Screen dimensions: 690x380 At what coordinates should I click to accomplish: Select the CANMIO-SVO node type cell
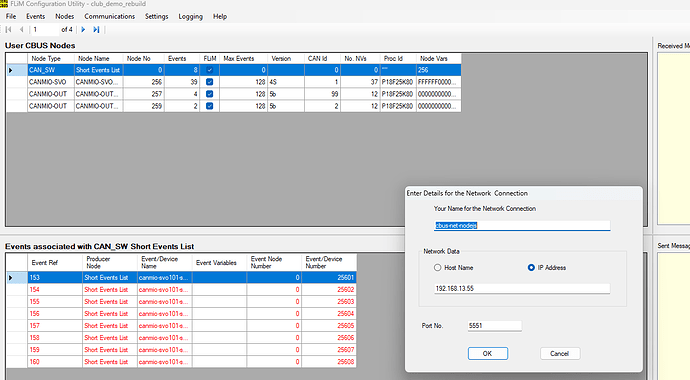[51, 82]
